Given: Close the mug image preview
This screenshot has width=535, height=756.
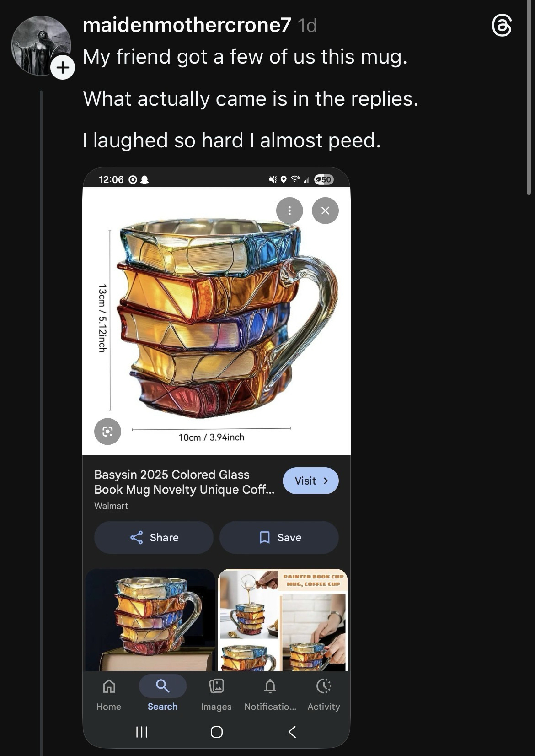Looking at the screenshot, I should point(325,211).
